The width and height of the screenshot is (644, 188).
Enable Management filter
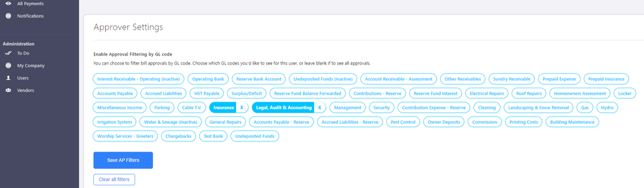(x=348, y=107)
